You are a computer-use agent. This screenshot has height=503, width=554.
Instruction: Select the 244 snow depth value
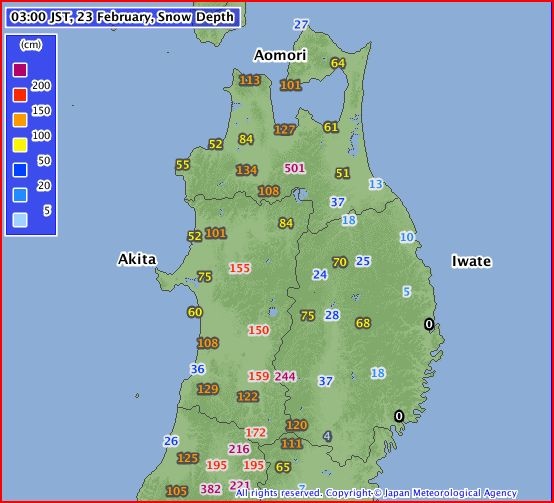click(285, 376)
